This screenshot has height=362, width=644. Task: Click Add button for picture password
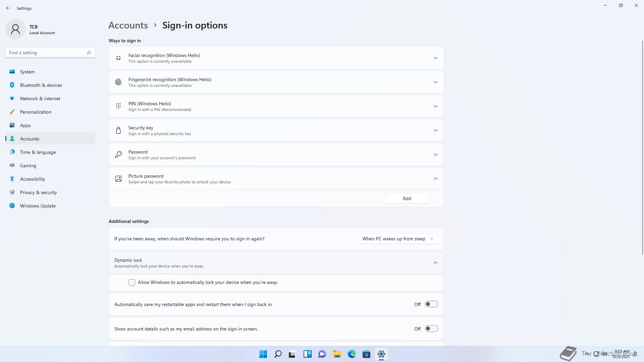tap(407, 198)
